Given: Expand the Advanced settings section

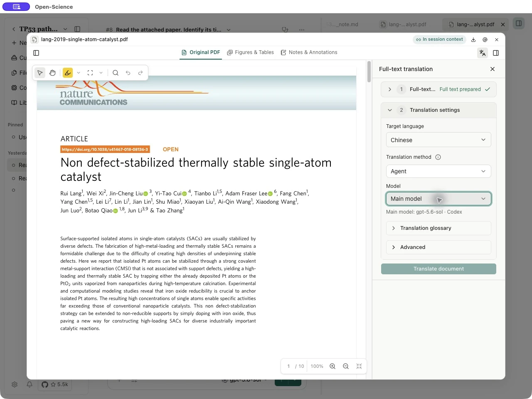Looking at the screenshot, I should coord(438,247).
